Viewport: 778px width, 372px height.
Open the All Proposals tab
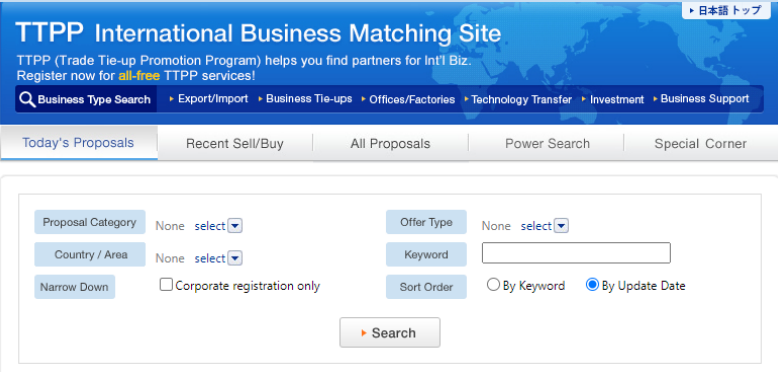(390, 144)
